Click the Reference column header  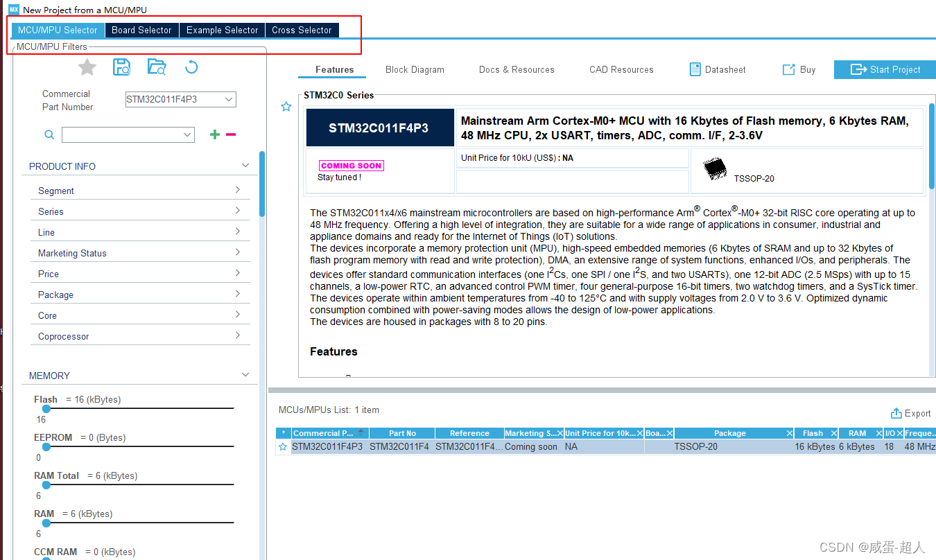[469, 433]
